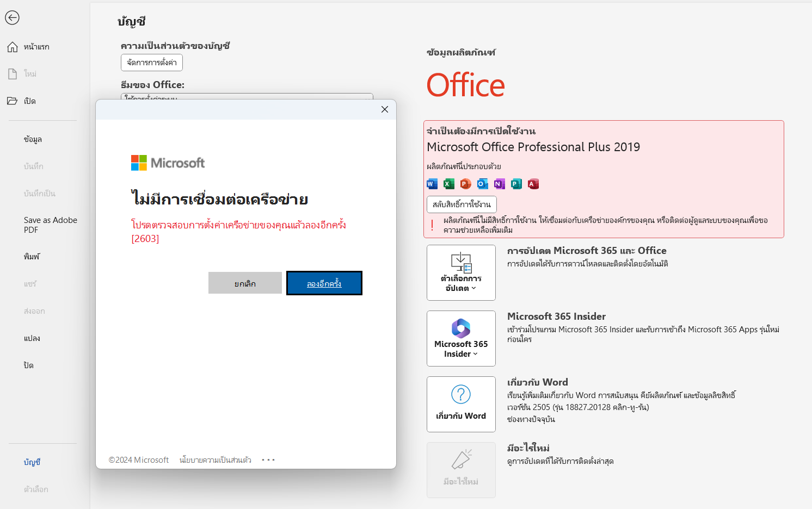Click the Microsoft logo in dialog
This screenshot has width=812, height=509.
pos(168,163)
